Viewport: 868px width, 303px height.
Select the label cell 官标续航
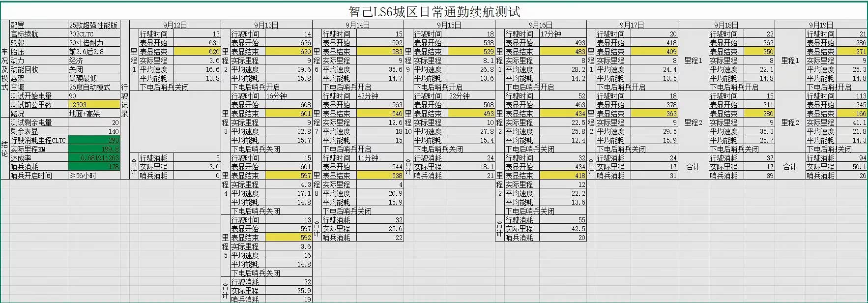coord(39,34)
